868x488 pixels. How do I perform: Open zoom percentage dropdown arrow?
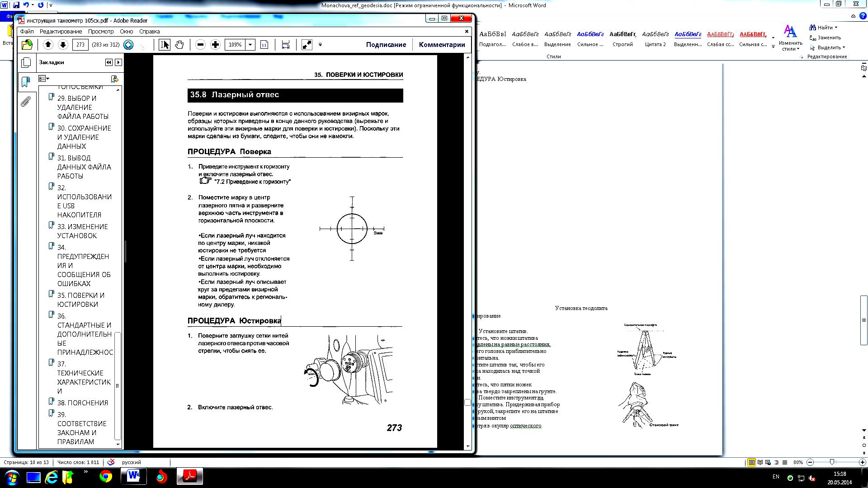click(x=250, y=44)
